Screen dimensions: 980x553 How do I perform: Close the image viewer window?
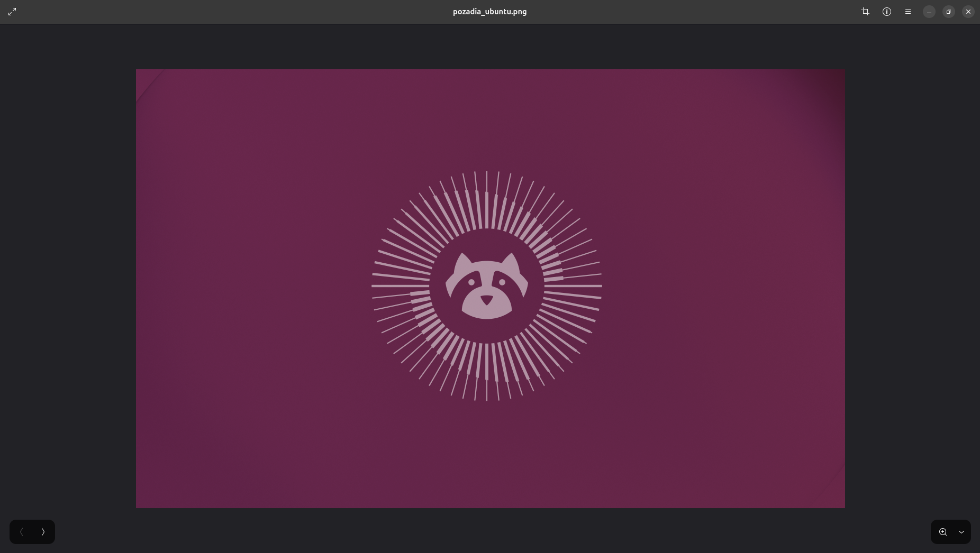(968, 12)
